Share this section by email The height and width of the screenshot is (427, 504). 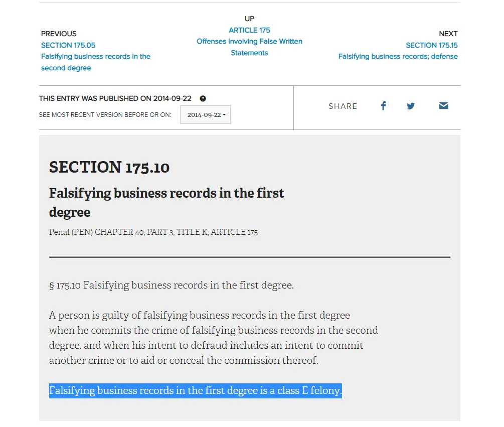pos(443,106)
